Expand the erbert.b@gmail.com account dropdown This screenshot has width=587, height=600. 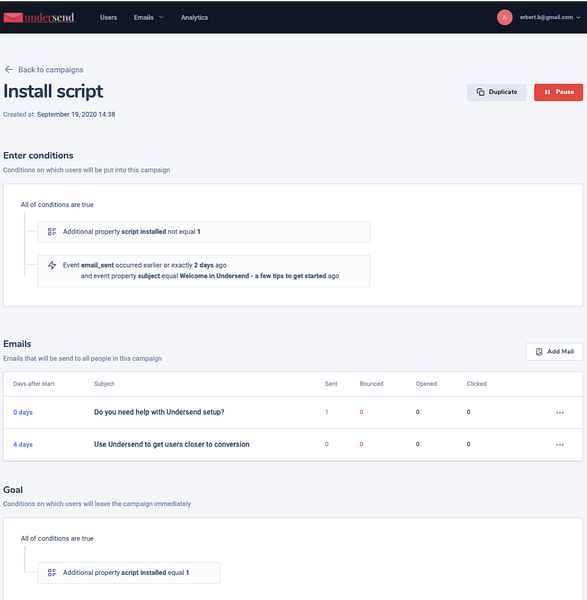pyautogui.click(x=550, y=17)
